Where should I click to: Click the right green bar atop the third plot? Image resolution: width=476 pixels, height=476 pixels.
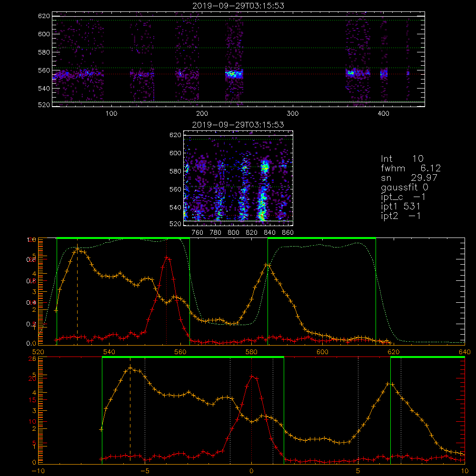(x=322, y=238)
